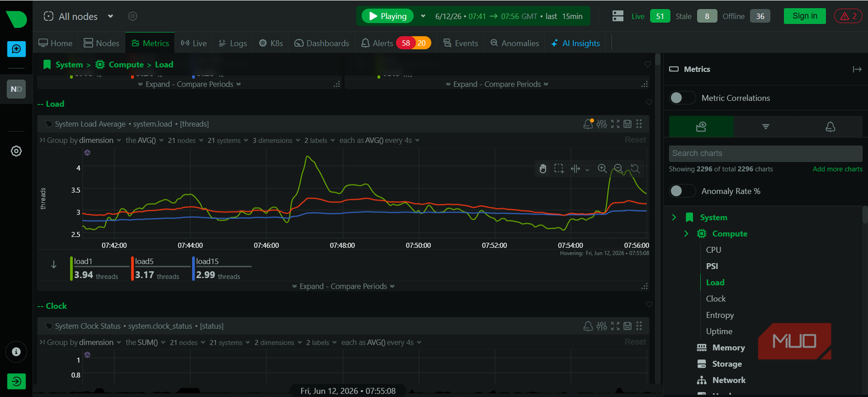Open dropdown arrow next to Playing button

pos(422,16)
